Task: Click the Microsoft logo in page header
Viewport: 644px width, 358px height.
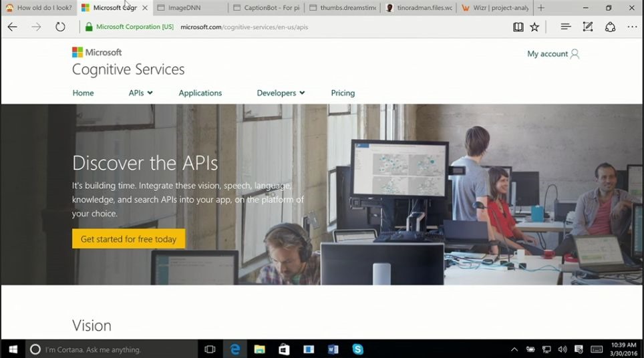Action: 97,52
